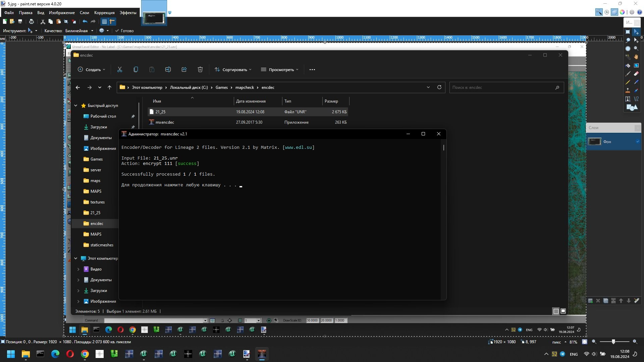The width and height of the screenshot is (644, 362).
Task: Toggle the Layers window visibility
Action: (614, 12)
